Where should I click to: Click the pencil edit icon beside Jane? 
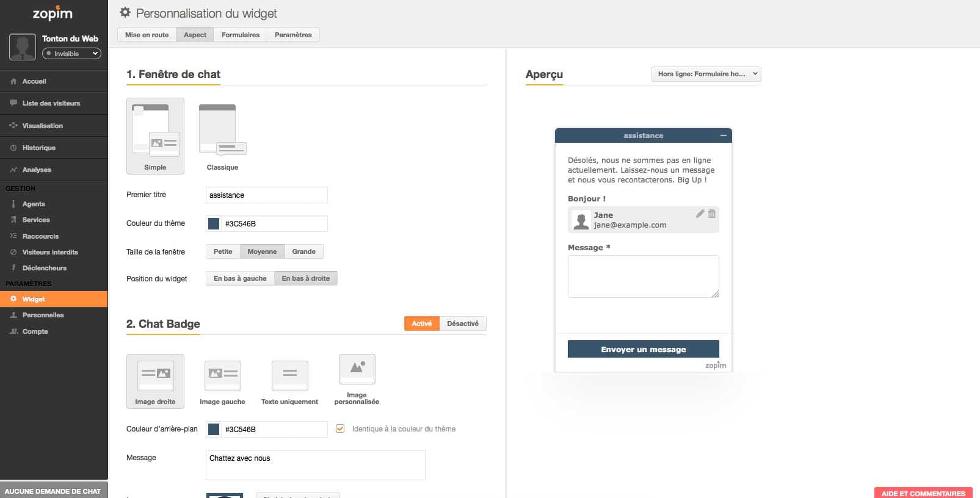point(700,214)
